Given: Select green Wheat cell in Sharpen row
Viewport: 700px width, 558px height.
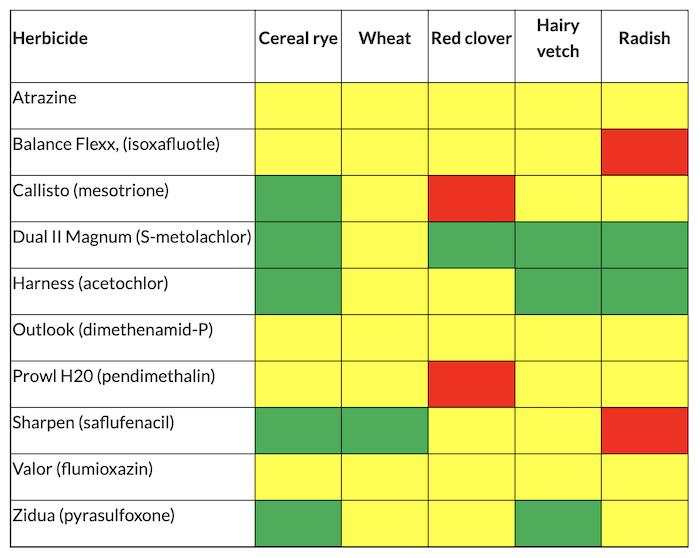Looking at the screenshot, I should (x=385, y=430).
